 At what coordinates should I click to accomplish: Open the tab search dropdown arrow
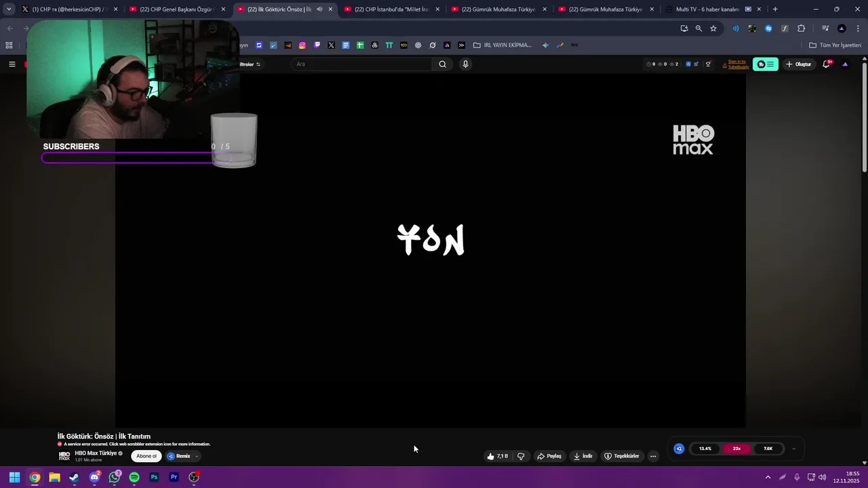click(x=9, y=9)
